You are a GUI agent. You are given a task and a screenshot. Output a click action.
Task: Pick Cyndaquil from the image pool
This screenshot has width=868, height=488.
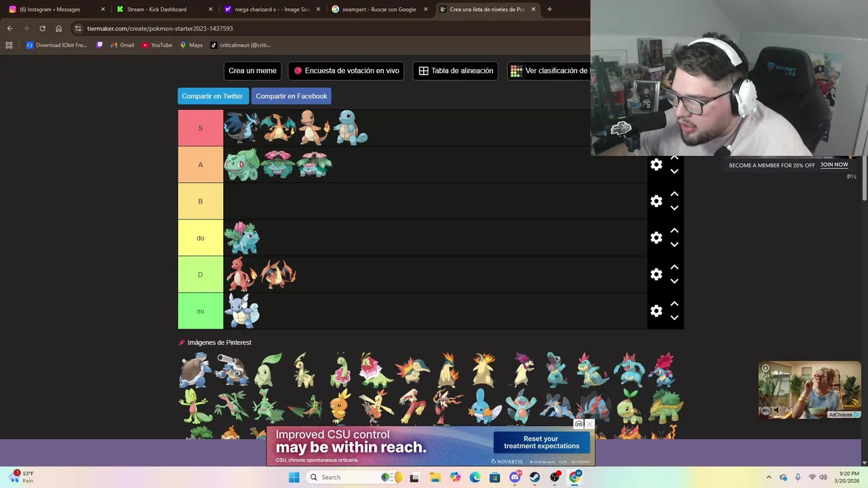click(413, 369)
